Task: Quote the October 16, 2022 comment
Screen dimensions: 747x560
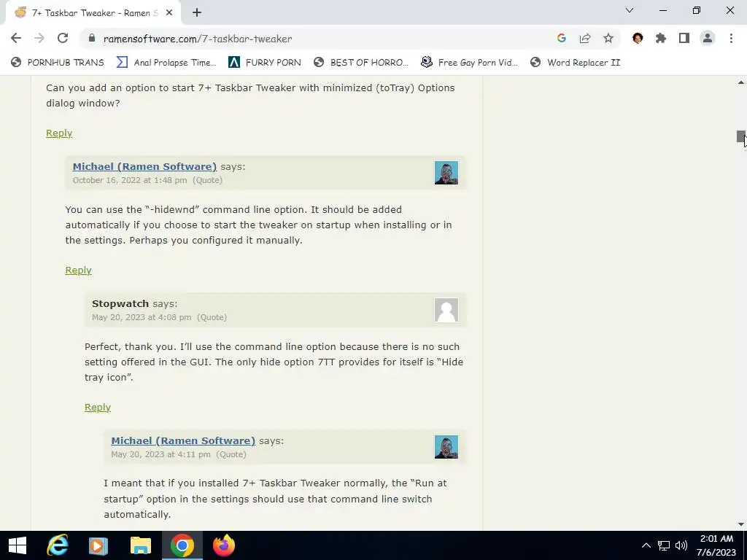Action: tap(207, 180)
